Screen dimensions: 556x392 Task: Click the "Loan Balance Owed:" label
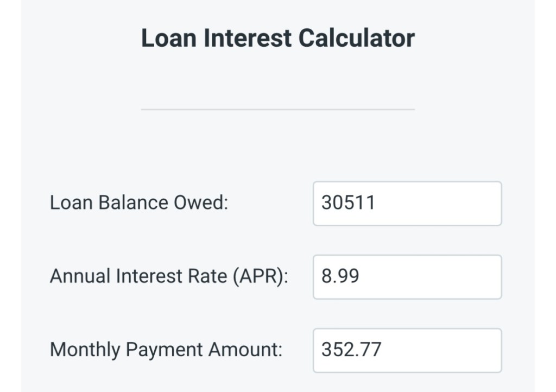[x=139, y=203]
